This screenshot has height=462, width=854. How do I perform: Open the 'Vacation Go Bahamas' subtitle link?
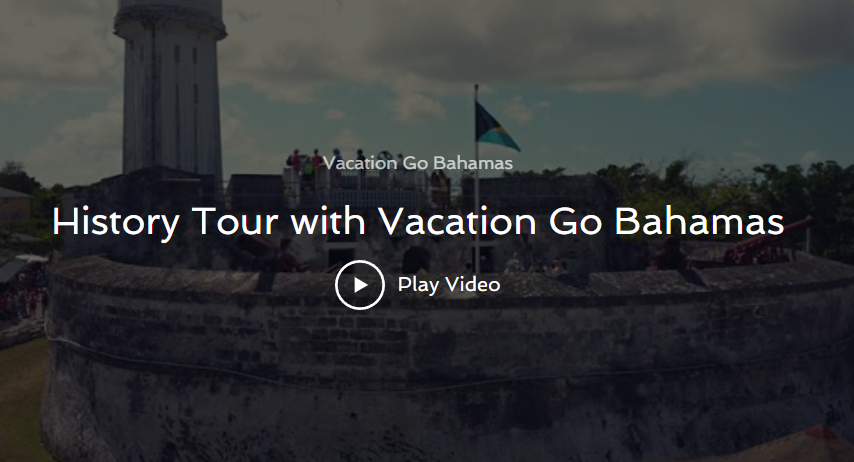tap(418, 163)
